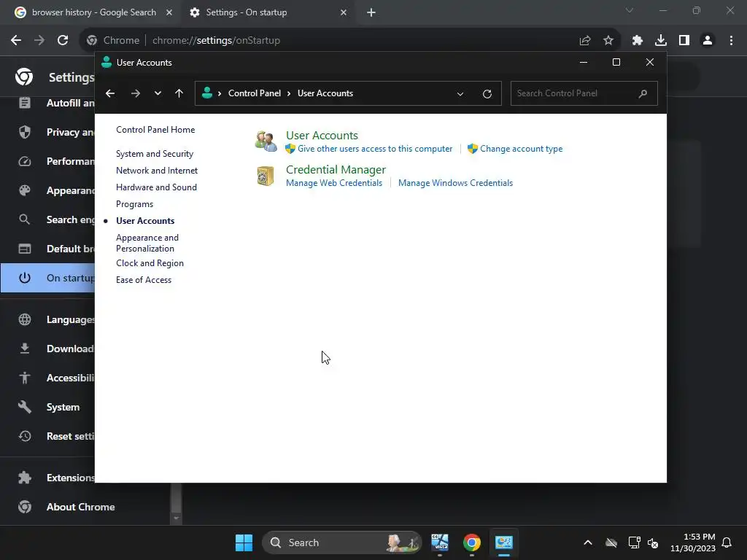Open Appearance and Personalization category
747x560 pixels.
click(x=147, y=243)
